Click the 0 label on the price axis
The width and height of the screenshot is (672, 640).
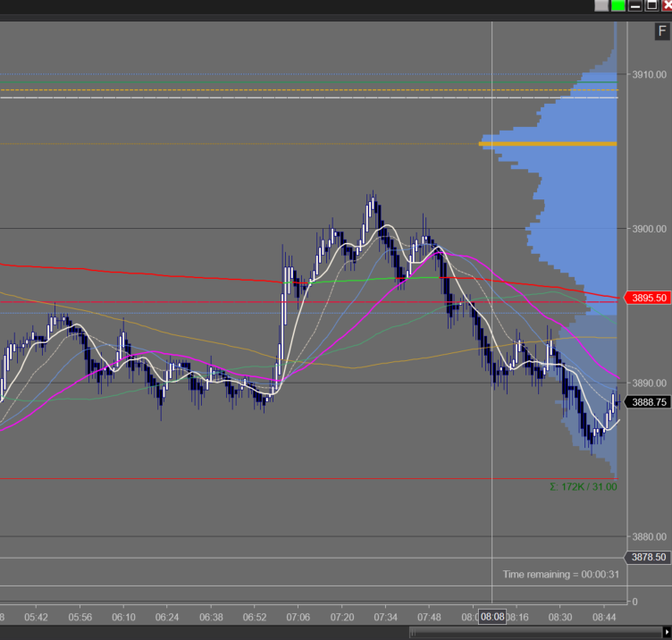tap(634, 602)
